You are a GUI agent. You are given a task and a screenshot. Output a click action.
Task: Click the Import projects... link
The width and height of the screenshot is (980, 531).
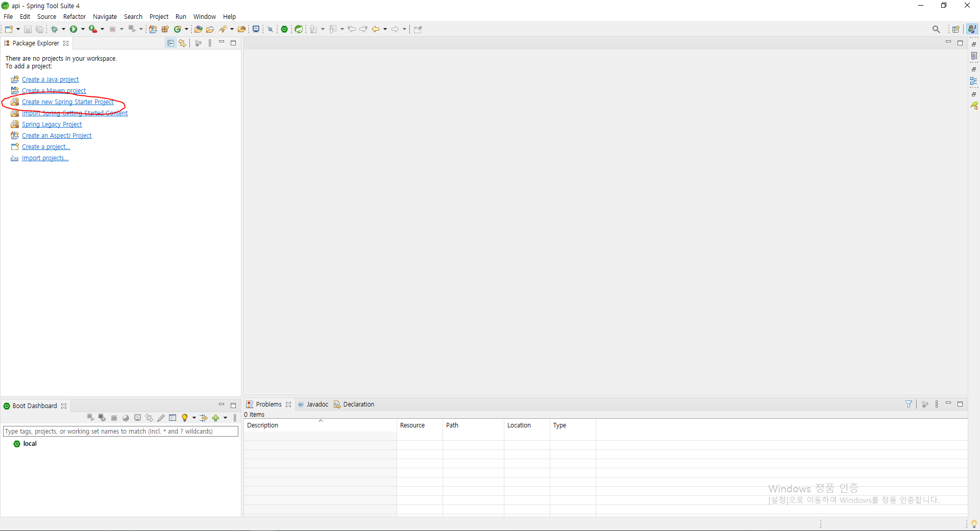(x=45, y=158)
